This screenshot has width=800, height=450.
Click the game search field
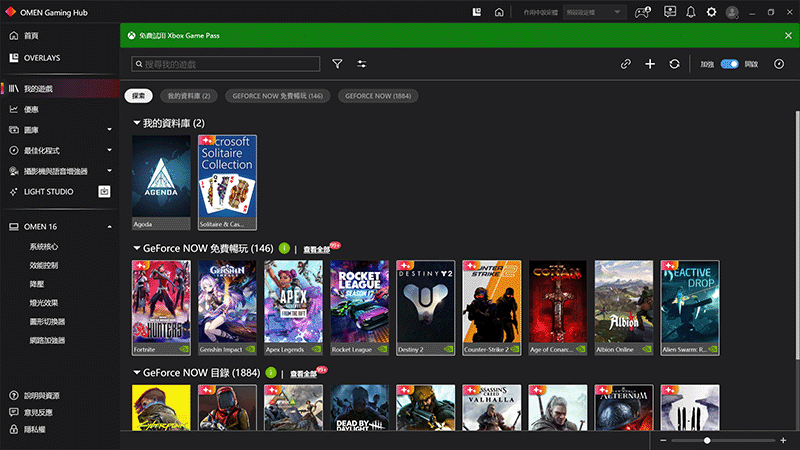click(226, 64)
